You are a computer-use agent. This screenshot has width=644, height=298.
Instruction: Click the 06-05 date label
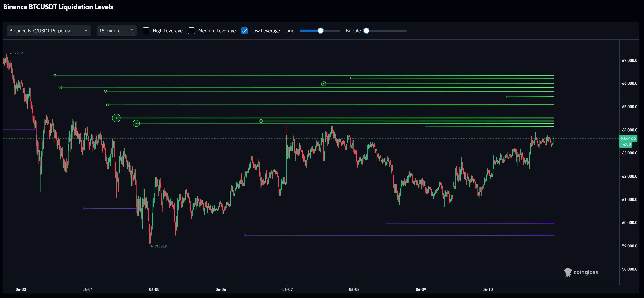coord(154,290)
